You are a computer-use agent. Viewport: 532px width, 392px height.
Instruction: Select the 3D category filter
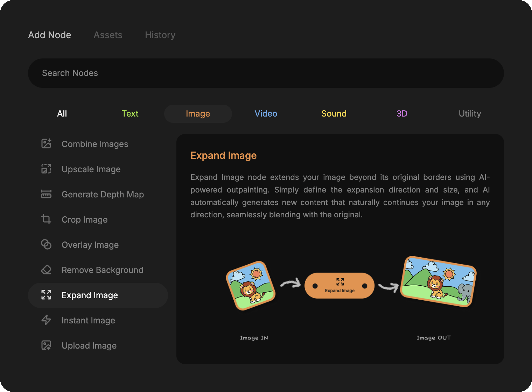[x=401, y=114]
